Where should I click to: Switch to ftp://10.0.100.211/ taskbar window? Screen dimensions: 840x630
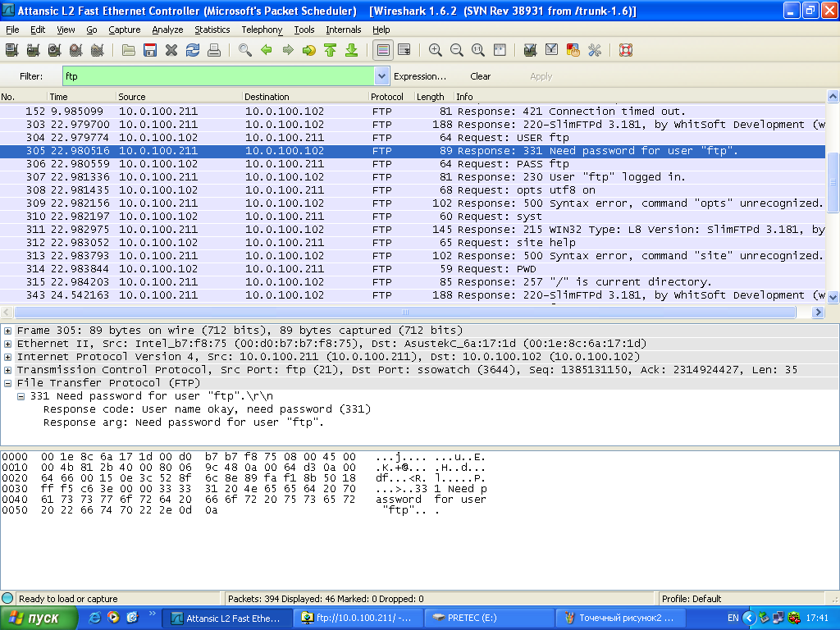coord(358,619)
